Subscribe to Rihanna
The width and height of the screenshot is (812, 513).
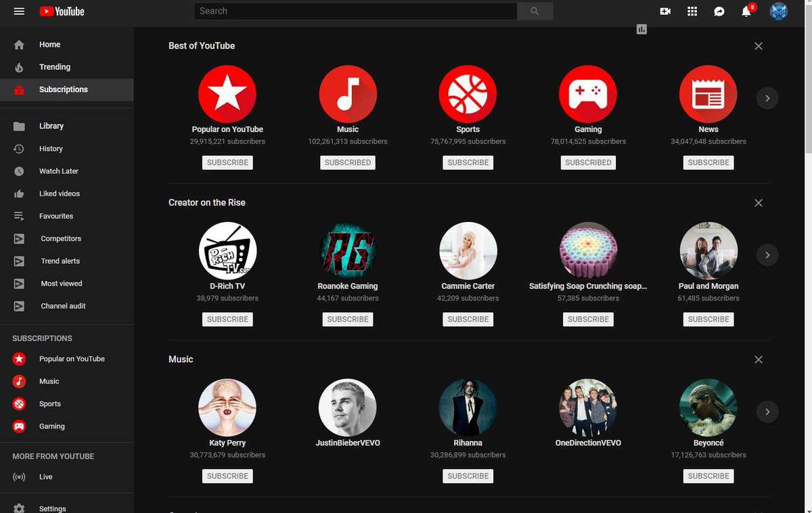click(468, 476)
